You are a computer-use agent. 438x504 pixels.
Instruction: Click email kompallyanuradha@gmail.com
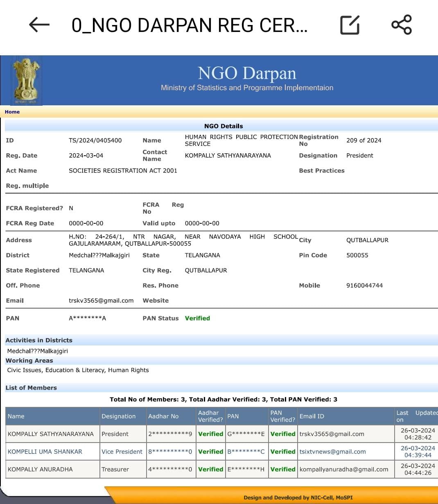pyautogui.click(x=344, y=469)
